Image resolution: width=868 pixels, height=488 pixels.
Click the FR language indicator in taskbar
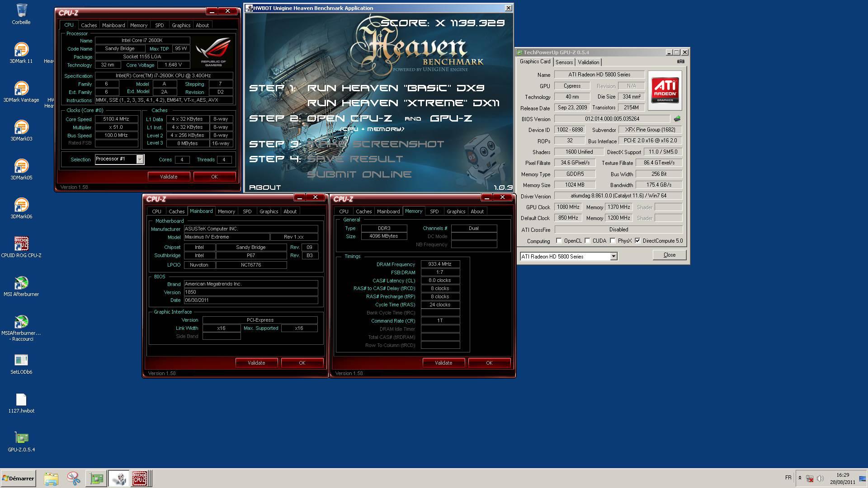click(x=788, y=478)
